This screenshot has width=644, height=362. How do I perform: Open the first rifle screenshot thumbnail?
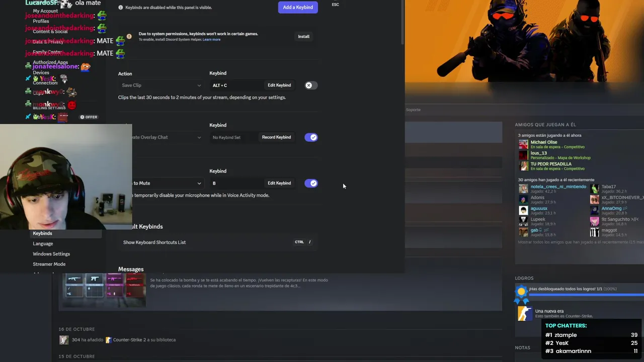74,286
